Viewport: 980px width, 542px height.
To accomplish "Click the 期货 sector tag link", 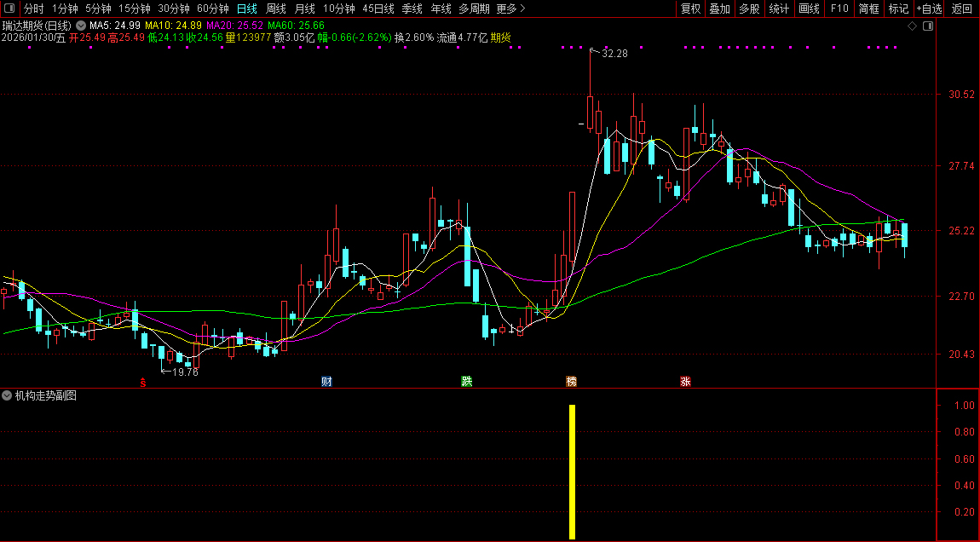I will [x=501, y=37].
